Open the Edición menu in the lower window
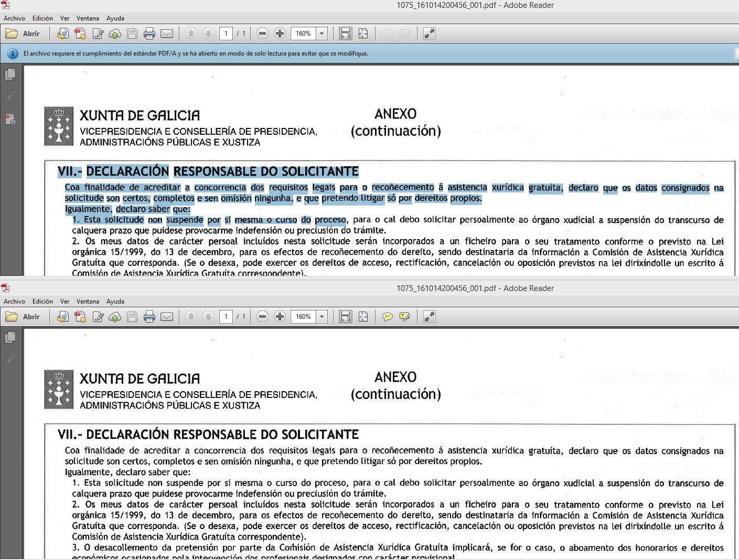This screenshot has height=560, width=739. (42, 301)
